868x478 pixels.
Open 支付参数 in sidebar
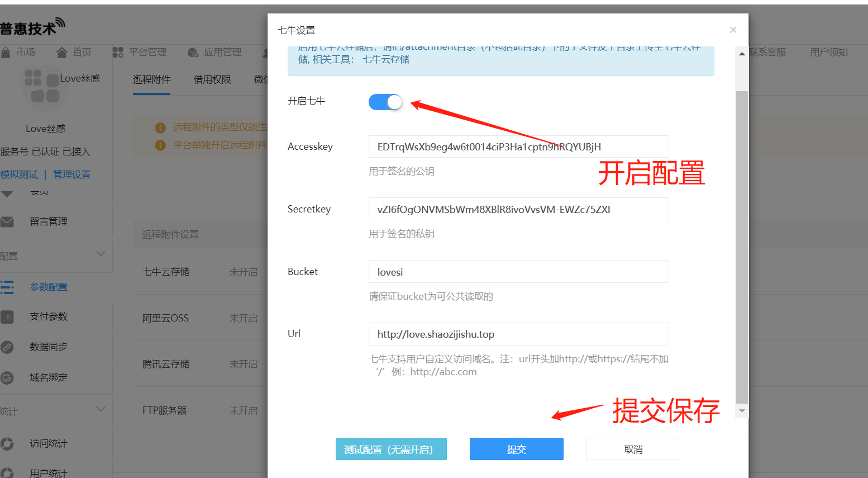(49, 316)
